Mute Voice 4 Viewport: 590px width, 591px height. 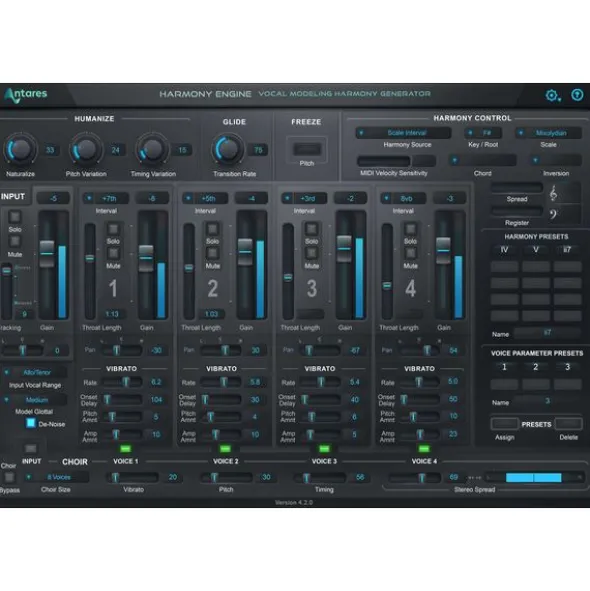click(x=411, y=253)
